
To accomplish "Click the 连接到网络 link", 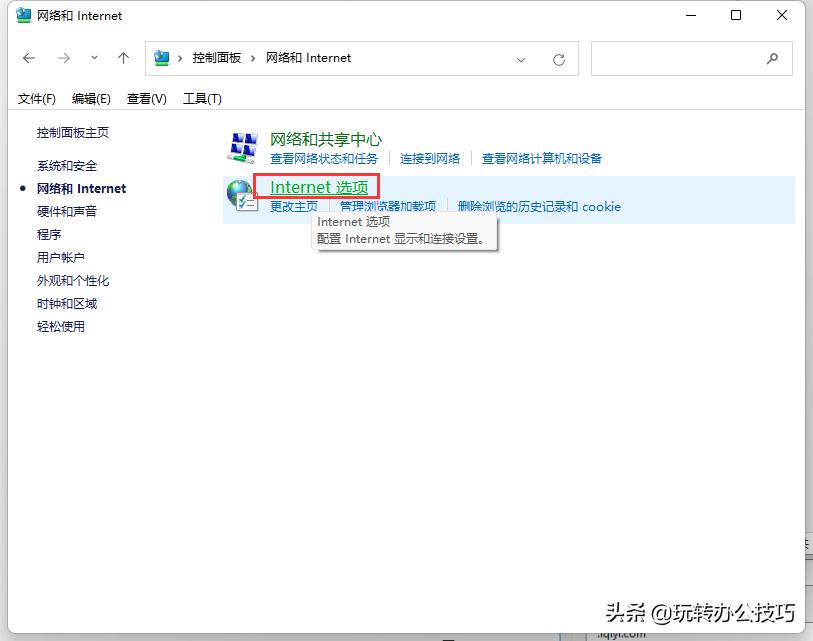I will click(x=430, y=157).
